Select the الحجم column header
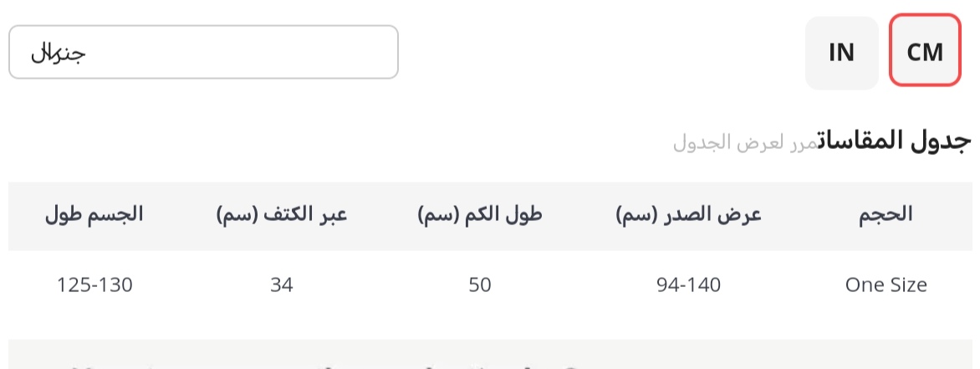Image resolution: width=980 pixels, height=369 pixels. coord(886,214)
